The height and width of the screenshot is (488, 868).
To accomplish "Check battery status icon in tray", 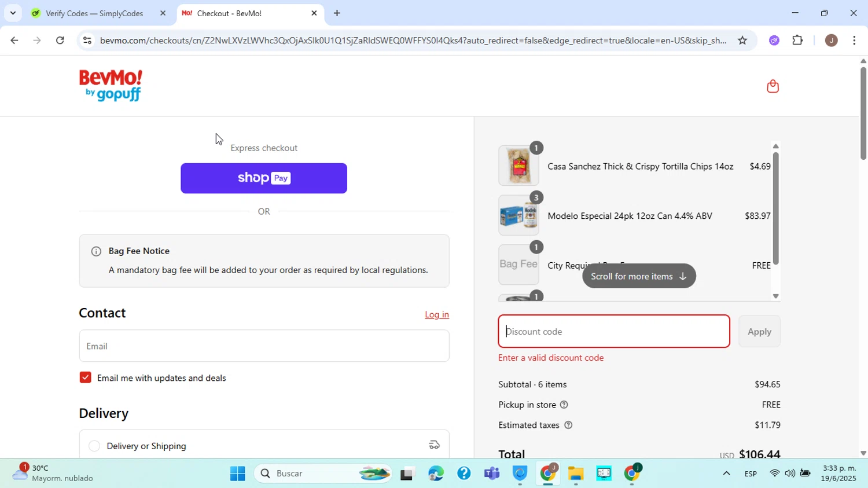I will [x=805, y=474].
